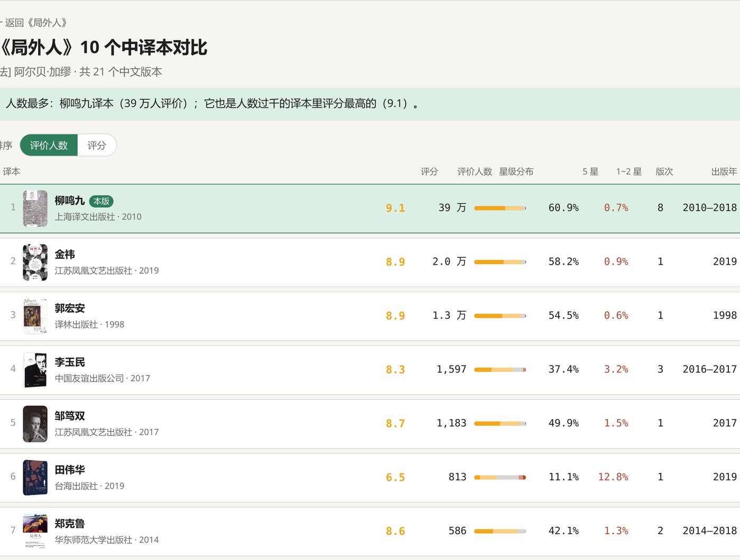Click the 评分 column header
The width and height of the screenshot is (740, 560).
(429, 172)
